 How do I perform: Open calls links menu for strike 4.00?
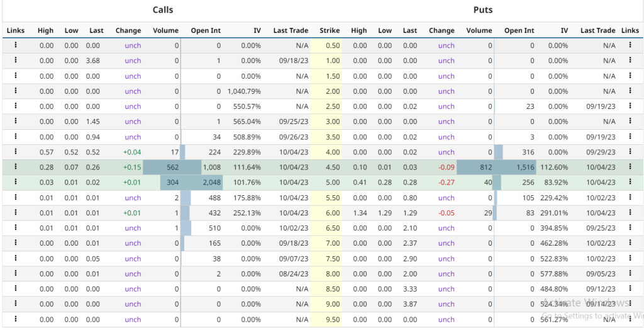coord(15,152)
